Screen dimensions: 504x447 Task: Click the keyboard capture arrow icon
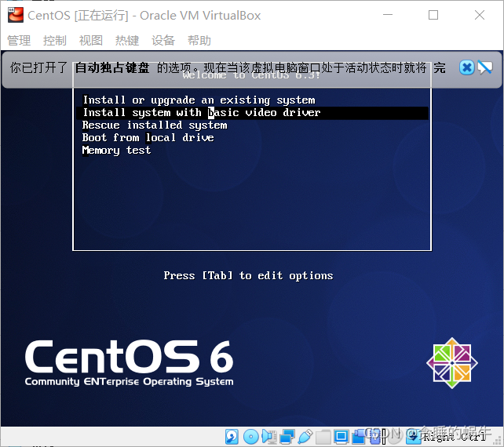tap(414, 437)
